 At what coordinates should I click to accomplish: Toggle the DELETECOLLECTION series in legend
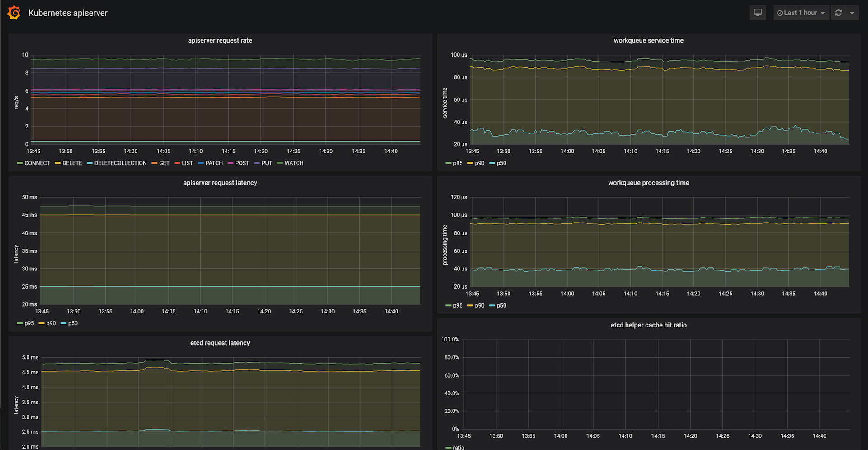coord(120,163)
